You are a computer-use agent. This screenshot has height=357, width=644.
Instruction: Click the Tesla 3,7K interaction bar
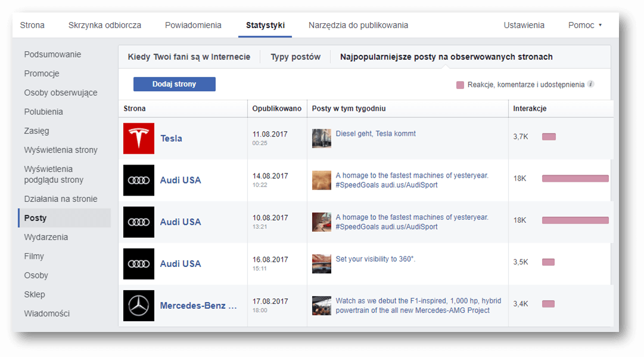(x=549, y=137)
